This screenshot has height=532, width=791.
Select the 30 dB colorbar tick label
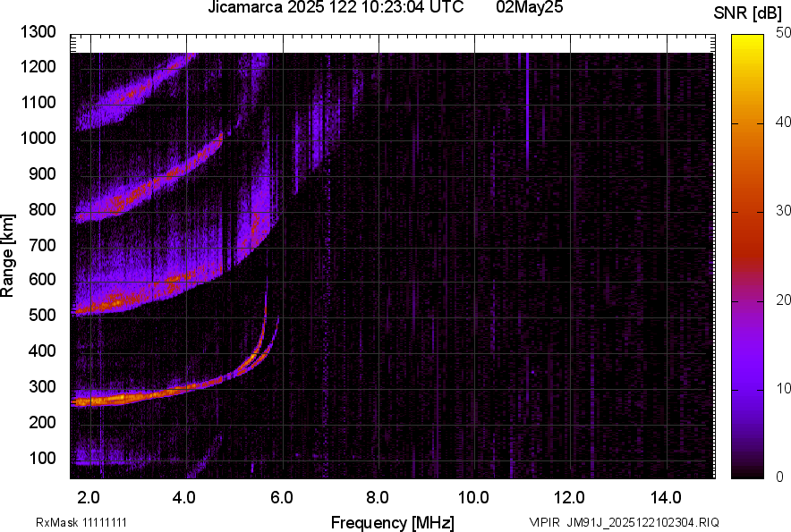[783, 211]
